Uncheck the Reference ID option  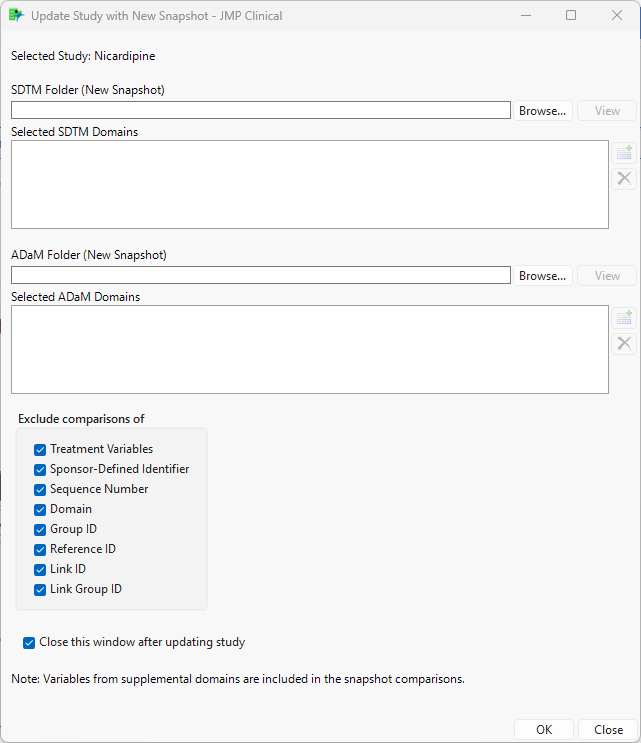point(40,550)
